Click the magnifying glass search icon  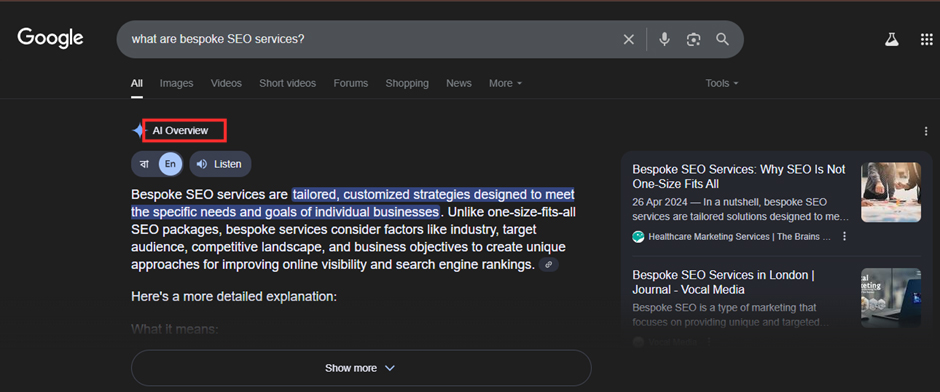[722, 40]
